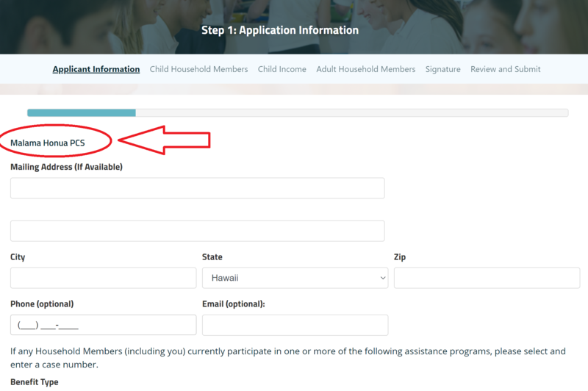588x391 pixels.
Task: Click the Benefit Type label
Action: 34,382
